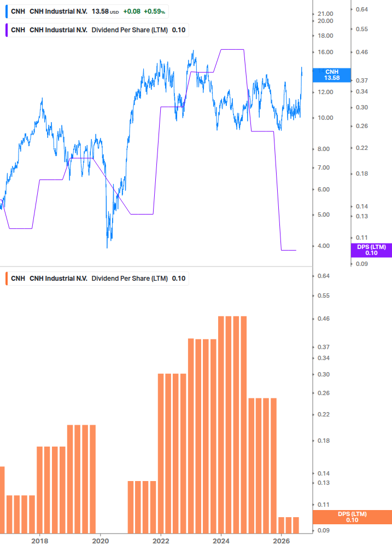Click the 0.64 tick on upper pane DPS axis

point(362,9)
